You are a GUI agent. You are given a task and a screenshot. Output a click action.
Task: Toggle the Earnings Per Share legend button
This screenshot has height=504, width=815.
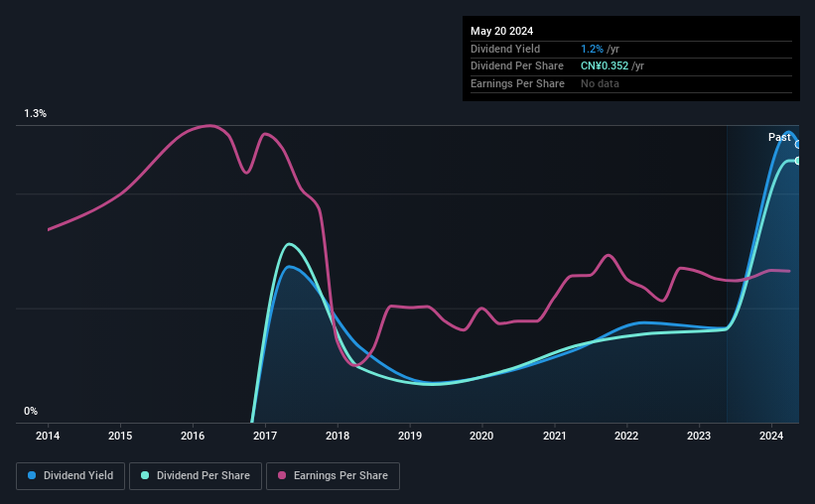333,476
